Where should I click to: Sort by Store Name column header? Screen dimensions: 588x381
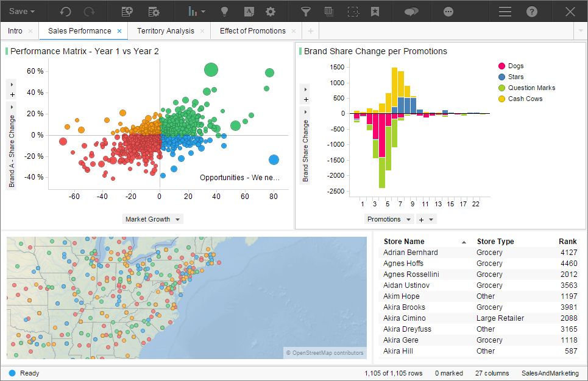pos(404,242)
